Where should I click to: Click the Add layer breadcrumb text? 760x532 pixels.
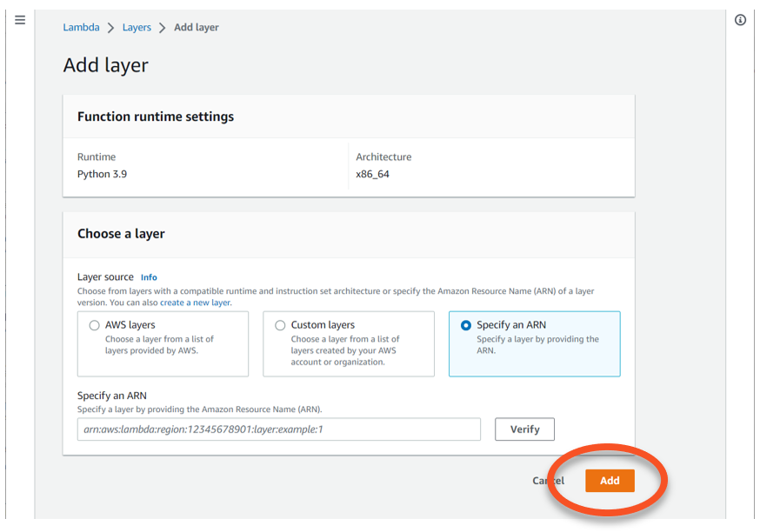point(197,27)
